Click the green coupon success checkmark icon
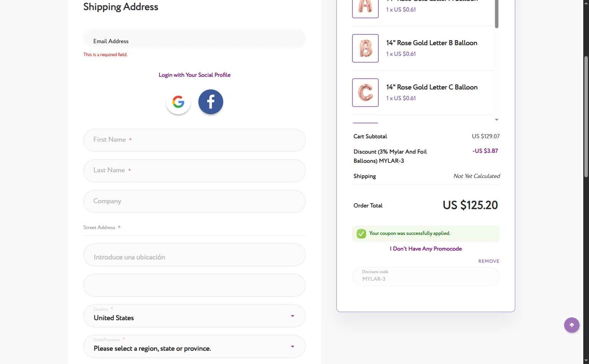 pos(361,233)
